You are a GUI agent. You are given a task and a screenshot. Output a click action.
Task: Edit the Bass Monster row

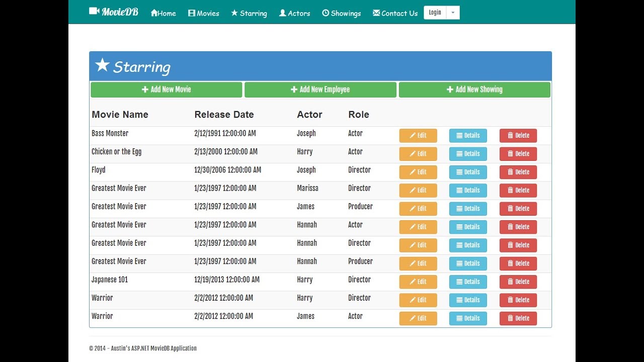(418, 136)
